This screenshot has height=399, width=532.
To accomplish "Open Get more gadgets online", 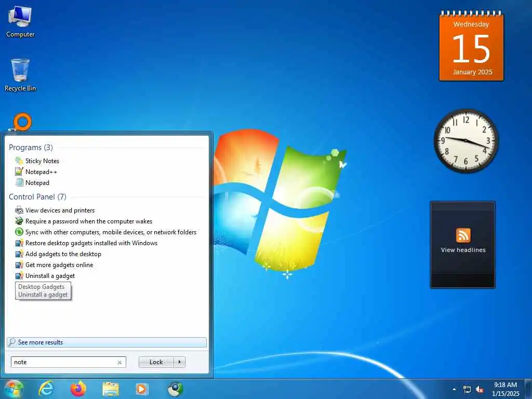I will [59, 264].
